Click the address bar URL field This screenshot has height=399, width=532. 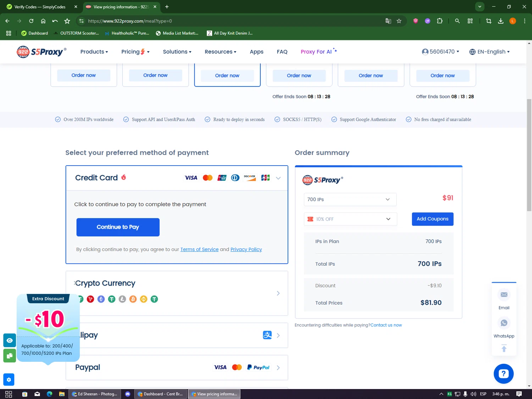(234, 21)
